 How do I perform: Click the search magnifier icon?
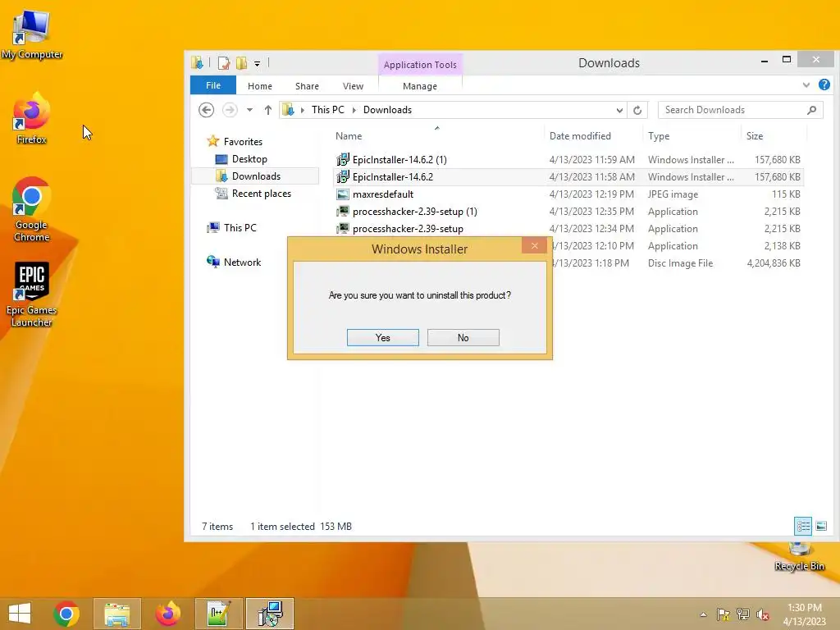tap(812, 110)
